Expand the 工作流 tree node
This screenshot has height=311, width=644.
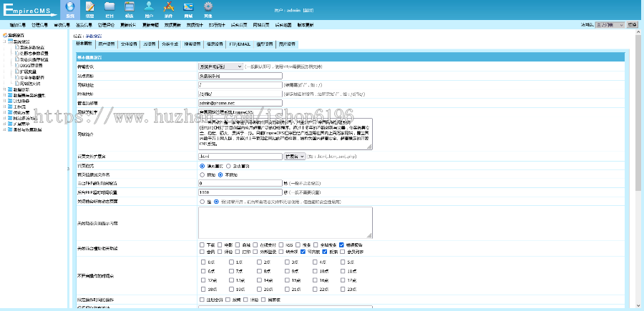point(4,107)
